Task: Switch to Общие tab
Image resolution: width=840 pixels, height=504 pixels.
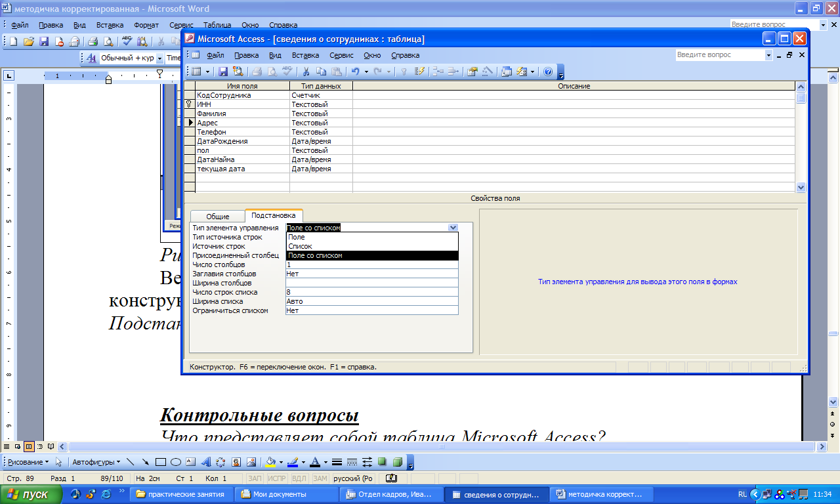Action: click(218, 217)
